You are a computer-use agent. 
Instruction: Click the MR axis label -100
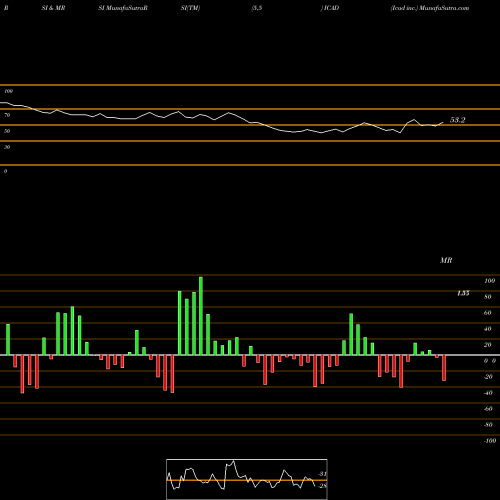pos(489,441)
